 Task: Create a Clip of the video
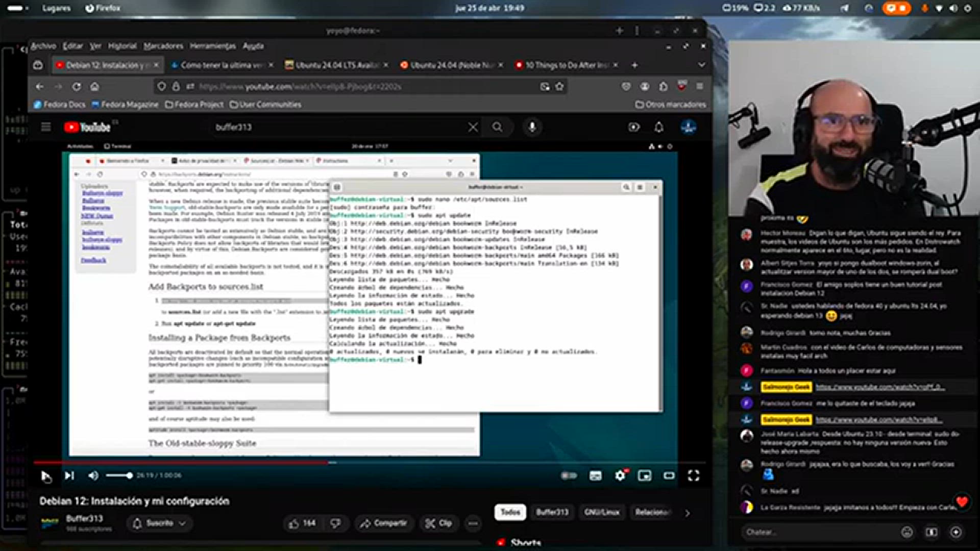438,523
